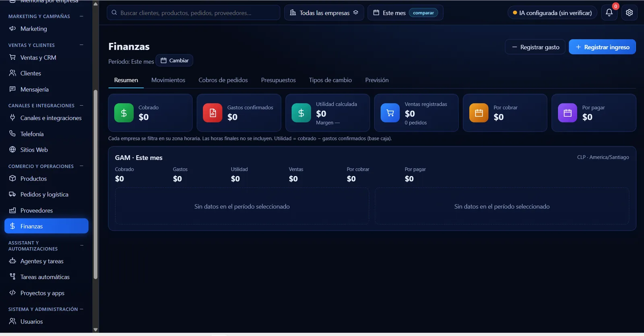Click the green Cobrado dollar icon

click(x=124, y=113)
